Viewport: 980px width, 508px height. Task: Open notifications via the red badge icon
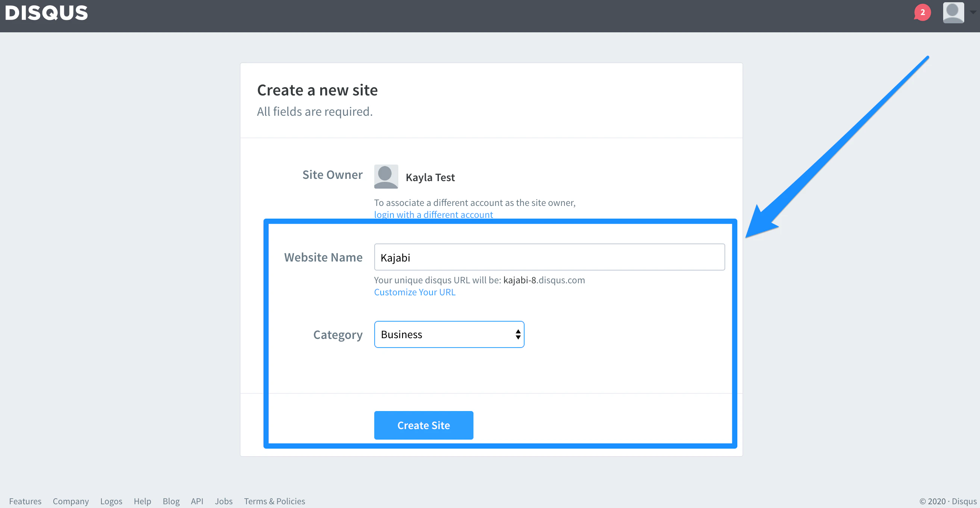coord(922,12)
